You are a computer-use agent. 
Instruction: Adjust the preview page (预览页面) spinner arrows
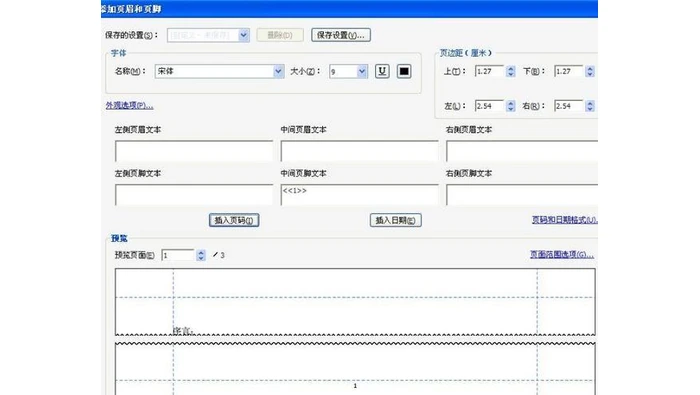point(201,255)
